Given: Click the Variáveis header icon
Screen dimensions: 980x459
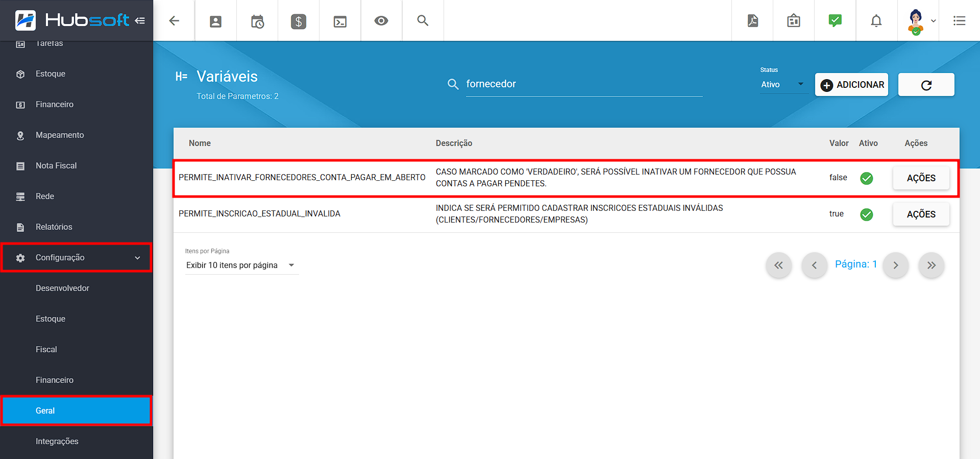Looking at the screenshot, I should coord(181,77).
